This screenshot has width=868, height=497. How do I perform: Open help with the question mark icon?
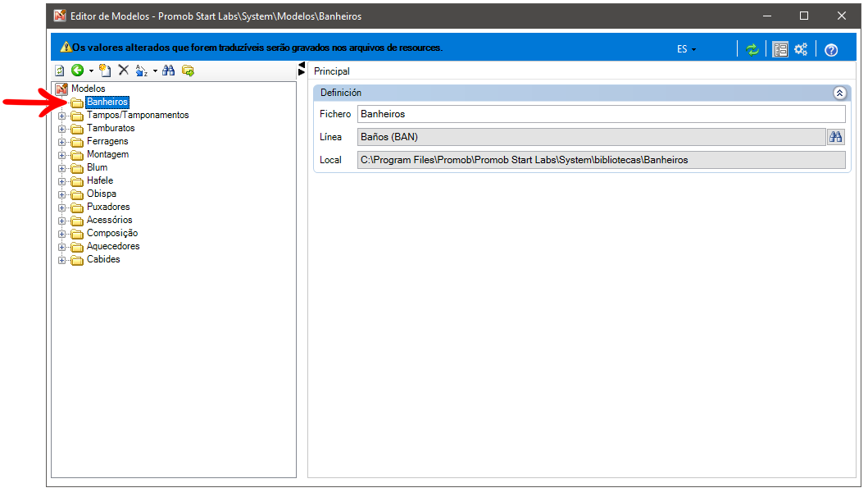831,50
